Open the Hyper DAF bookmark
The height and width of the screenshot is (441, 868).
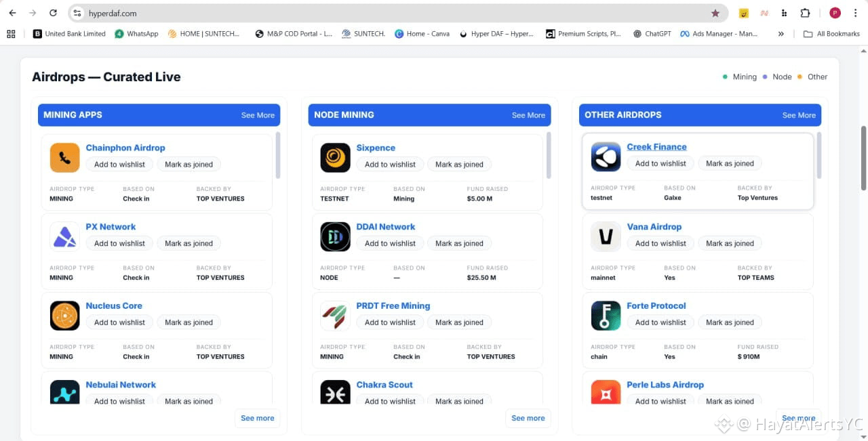[x=496, y=33]
